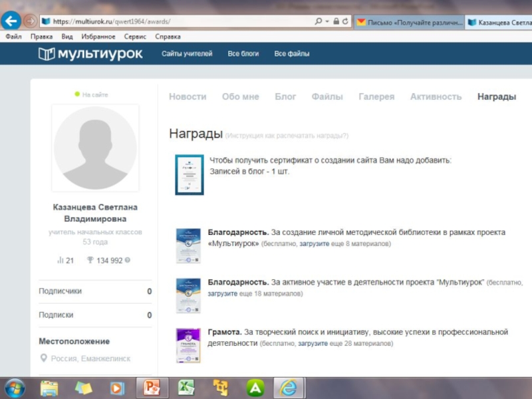Screen dimensions: 532x399
Task: Click the browser Back arrow button
Action: coord(11,21)
